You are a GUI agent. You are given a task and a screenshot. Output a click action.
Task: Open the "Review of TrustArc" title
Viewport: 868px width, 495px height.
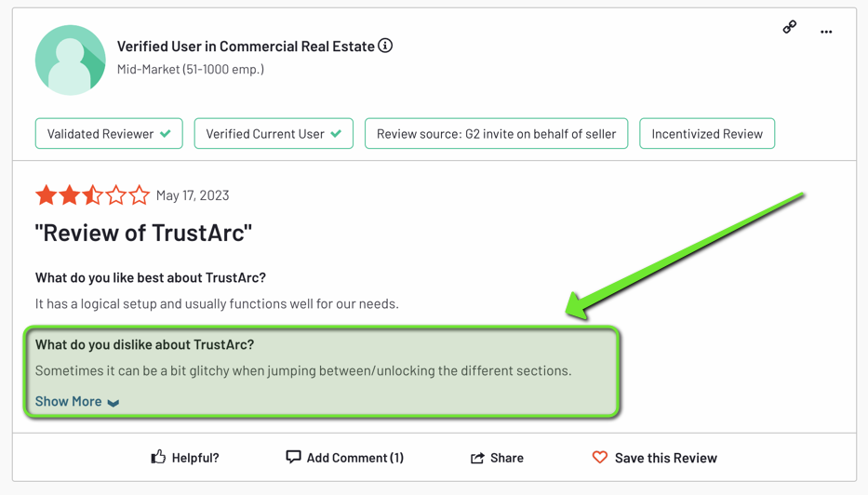143,234
